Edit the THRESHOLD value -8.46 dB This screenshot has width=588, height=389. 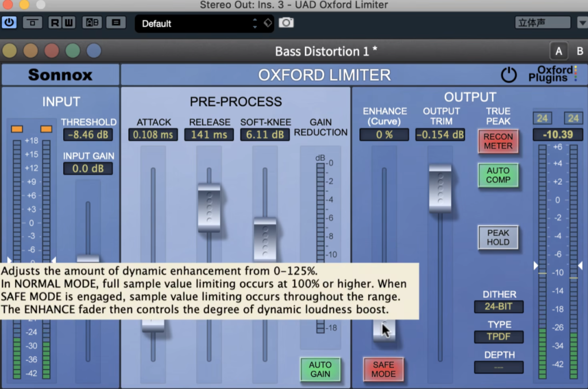(88, 134)
